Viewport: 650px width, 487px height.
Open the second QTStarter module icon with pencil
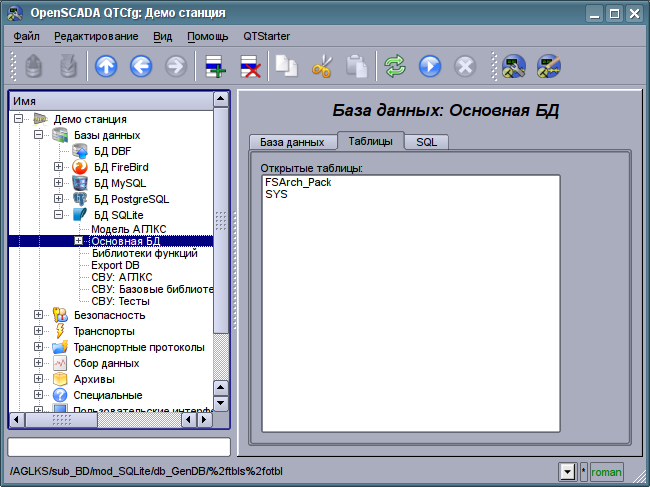pos(548,66)
